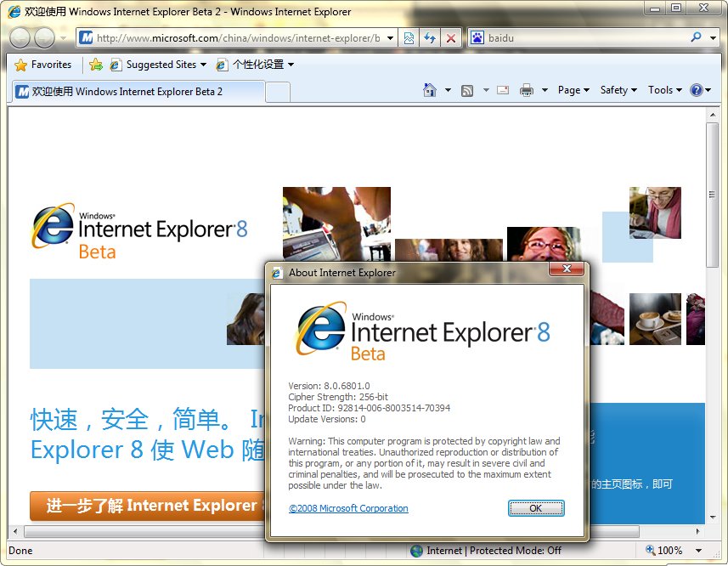Click the Product ID: 92814-006-8003514-70394 text
This screenshot has height=566, width=728.
click(x=370, y=408)
